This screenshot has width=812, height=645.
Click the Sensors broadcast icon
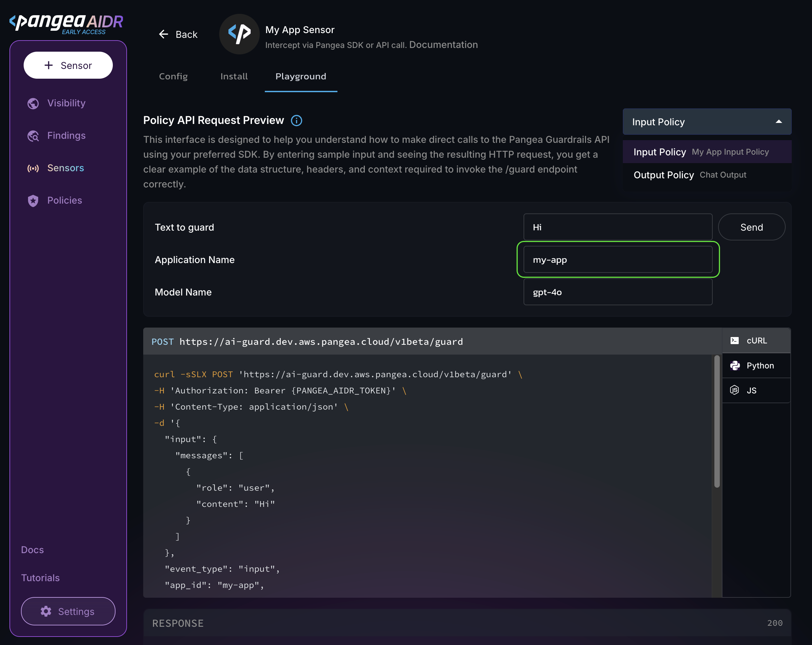[x=33, y=168]
